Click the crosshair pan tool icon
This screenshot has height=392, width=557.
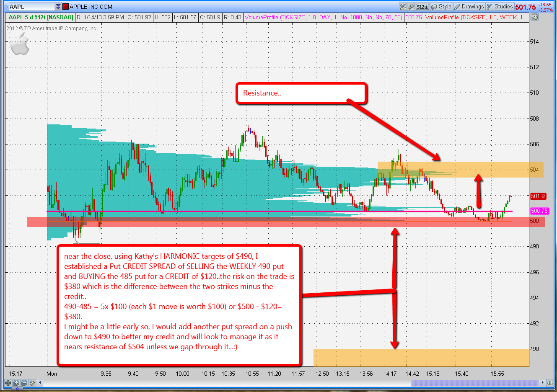(8, 383)
